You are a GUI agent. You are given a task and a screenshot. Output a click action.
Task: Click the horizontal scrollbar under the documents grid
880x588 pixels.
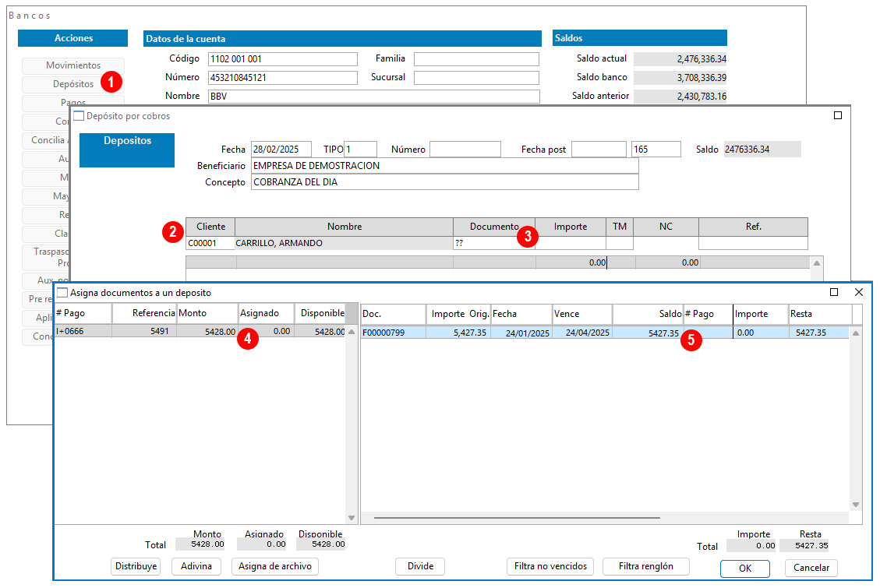pyautogui.click(x=517, y=518)
